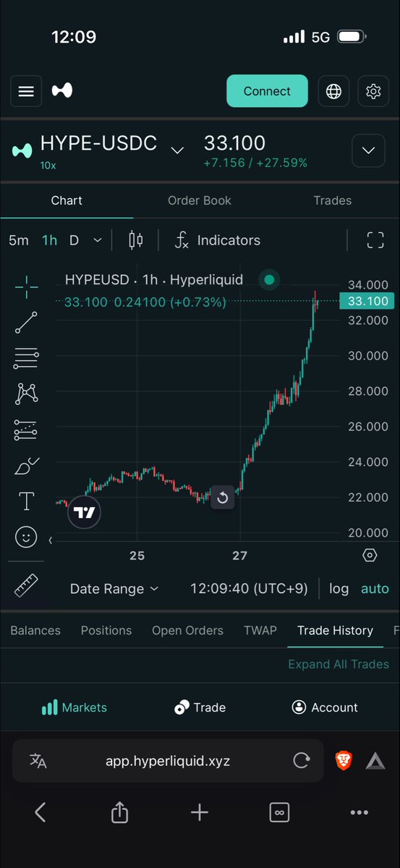Enter fullscreen chart mode

(375, 240)
